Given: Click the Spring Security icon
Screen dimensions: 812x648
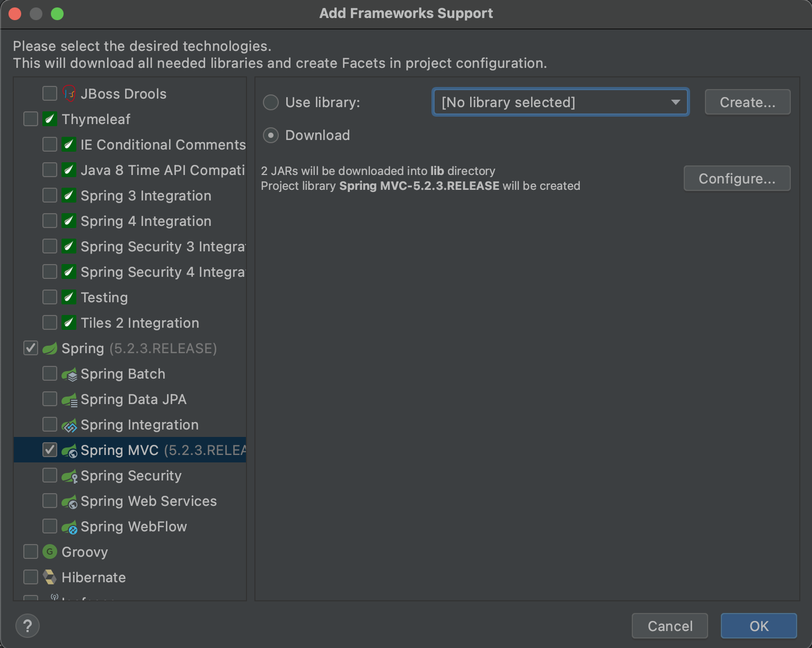Looking at the screenshot, I should point(69,477).
